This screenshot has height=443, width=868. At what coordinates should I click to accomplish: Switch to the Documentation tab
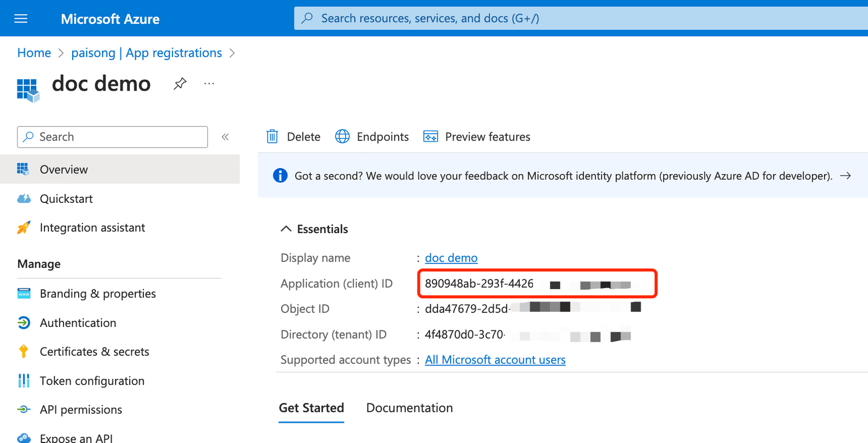[x=410, y=408]
